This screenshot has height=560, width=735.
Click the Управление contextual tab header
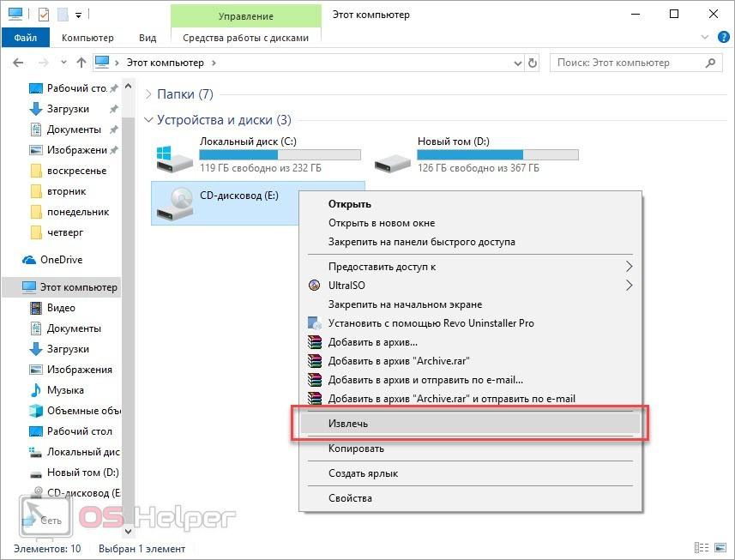[x=245, y=16]
